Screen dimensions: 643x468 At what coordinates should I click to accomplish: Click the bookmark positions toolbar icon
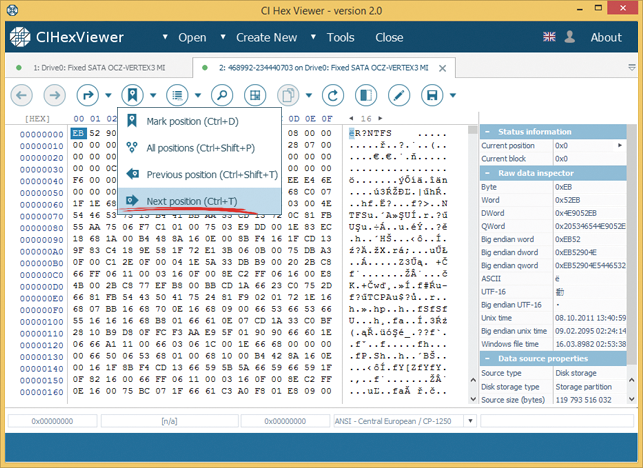point(132,95)
